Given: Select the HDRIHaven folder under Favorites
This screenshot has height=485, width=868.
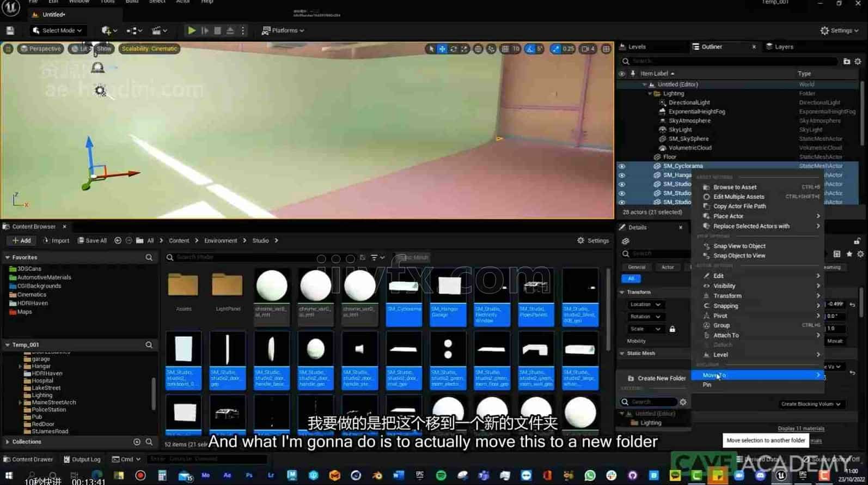Looking at the screenshot, I should pyautogui.click(x=32, y=304).
